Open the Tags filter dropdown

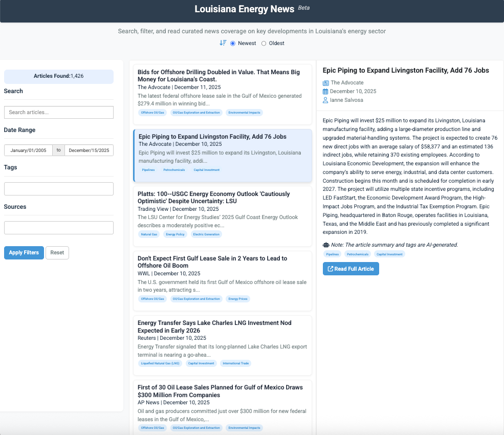(x=59, y=189)
